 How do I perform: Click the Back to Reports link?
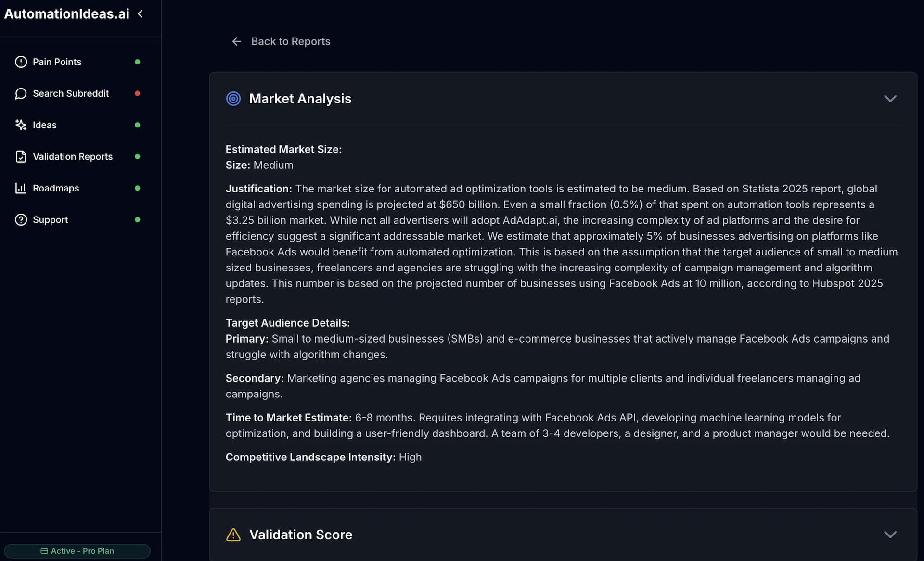tap(291, 41)
